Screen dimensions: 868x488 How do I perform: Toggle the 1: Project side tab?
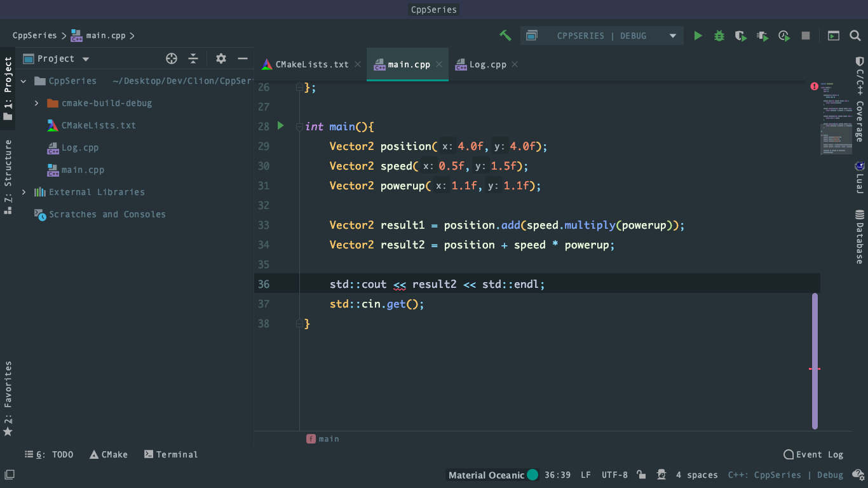(8, 88)
